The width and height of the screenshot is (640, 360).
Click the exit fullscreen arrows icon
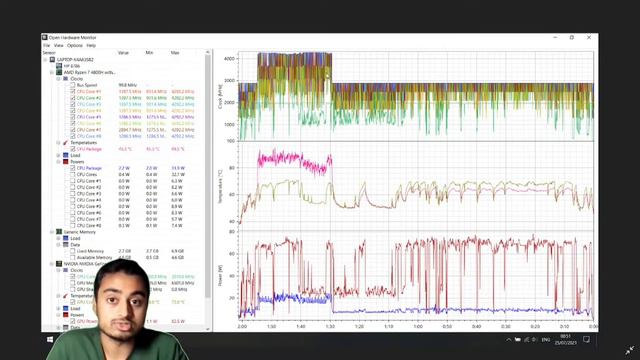pos(629,350)
